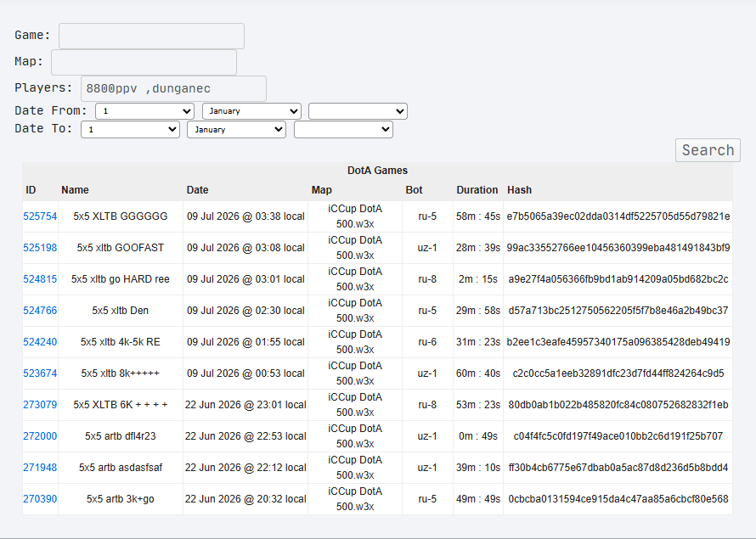Click date '09 Jul 2026 @ 01:55 local'
This screenshot has height=539, width=756.
[x=245, y=342]
